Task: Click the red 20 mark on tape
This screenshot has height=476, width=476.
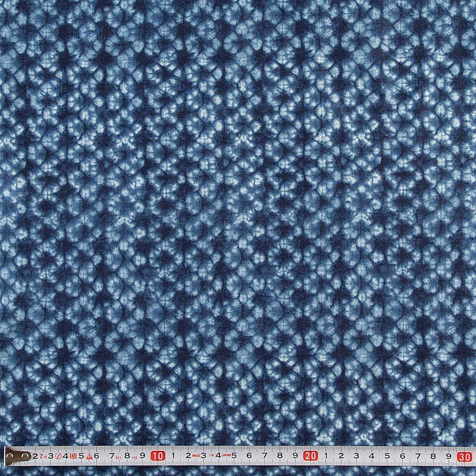Action: [311, 456]
